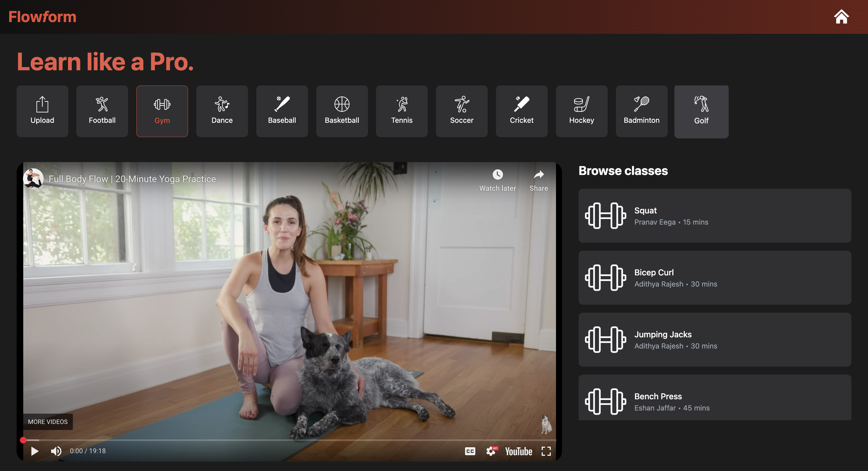Switch to the Football category
This screenshot has height=471, width=868.
[102, 111]
